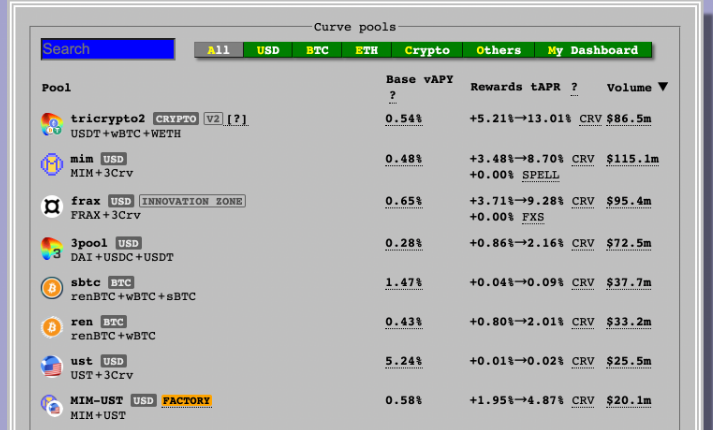
Task: Click frax volume $95.4m
Action: 629,200
